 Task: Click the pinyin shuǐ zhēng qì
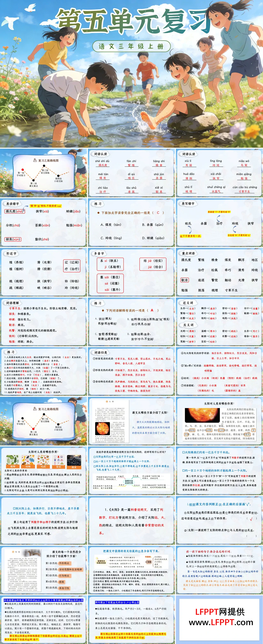click(x=216, y=187)
